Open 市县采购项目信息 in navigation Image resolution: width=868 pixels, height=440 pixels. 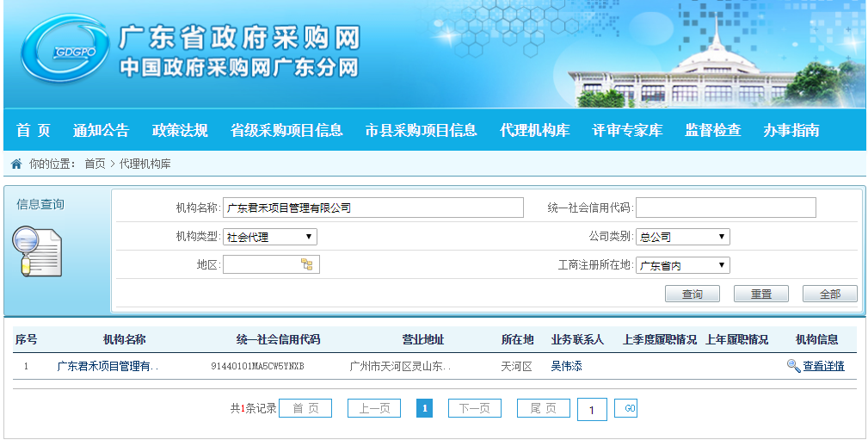(x=421, y=130)
